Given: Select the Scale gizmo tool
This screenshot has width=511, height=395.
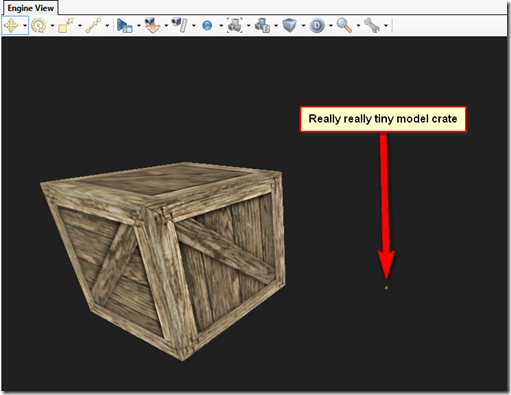Looking at the screenshot, I should tap(66, 25).
